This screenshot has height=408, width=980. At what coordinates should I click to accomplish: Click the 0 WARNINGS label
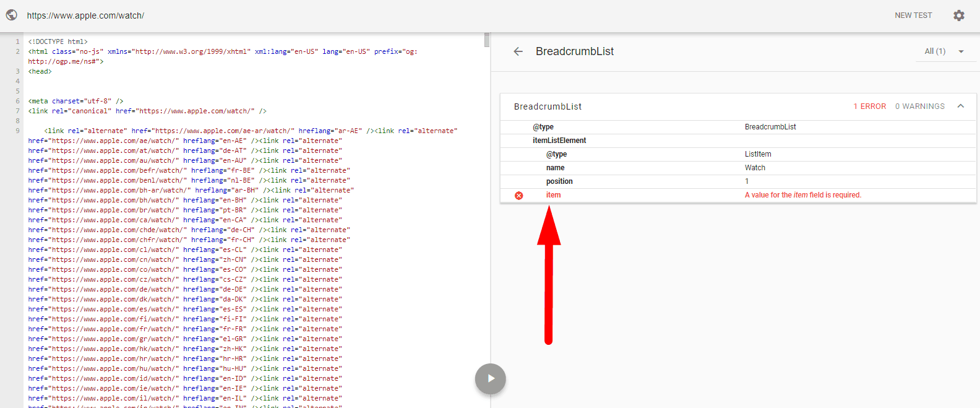pyautogui.click(x=919, y=106)
